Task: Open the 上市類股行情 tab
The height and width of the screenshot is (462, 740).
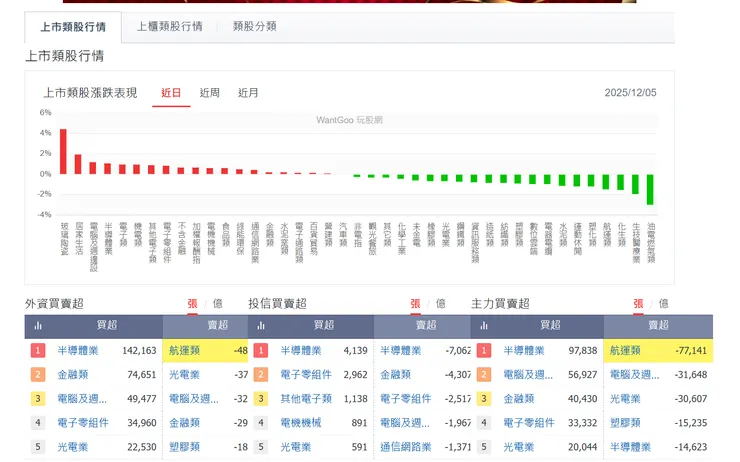Action: point(73,27)
